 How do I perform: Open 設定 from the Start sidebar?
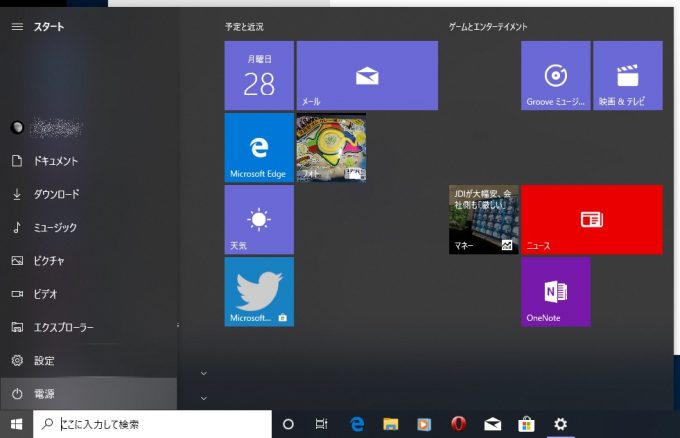pyautogui.click(x=88, y=360)
